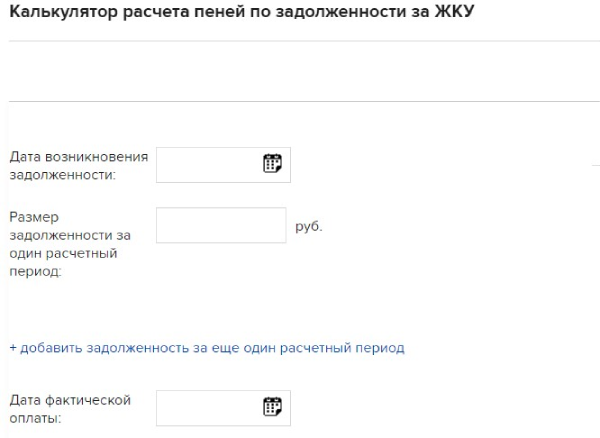The height and width of the screenshot is (438, 600).
Task: Click the 'Размер' label text
Action: (32, 217)
